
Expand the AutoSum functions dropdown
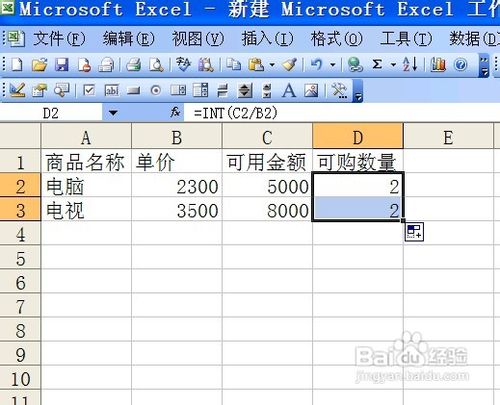pos(393,64)
